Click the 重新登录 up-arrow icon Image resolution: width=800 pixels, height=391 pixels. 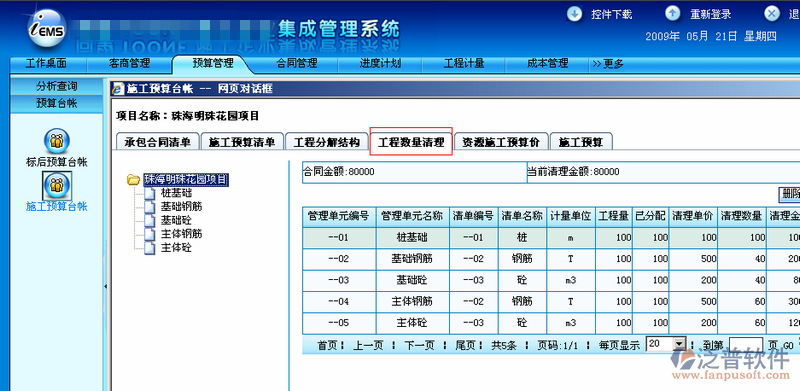pyautogui.click(x=673, y=14)
